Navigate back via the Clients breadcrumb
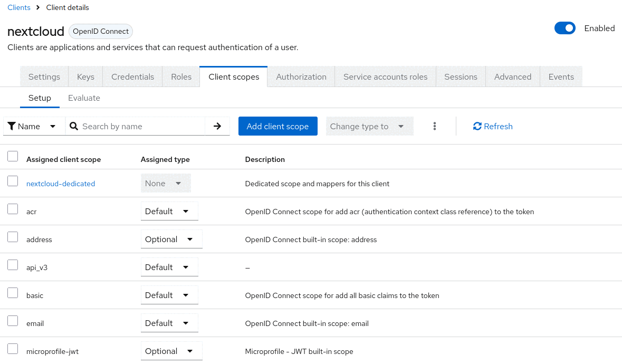Image resolution: width=622 pixels, height=364 pixels. [x=18, y=7]
